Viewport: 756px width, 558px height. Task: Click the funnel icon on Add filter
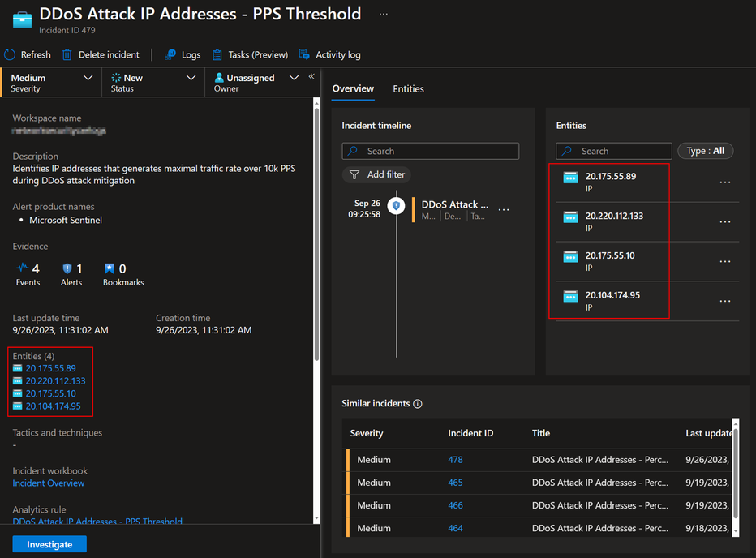354,174
